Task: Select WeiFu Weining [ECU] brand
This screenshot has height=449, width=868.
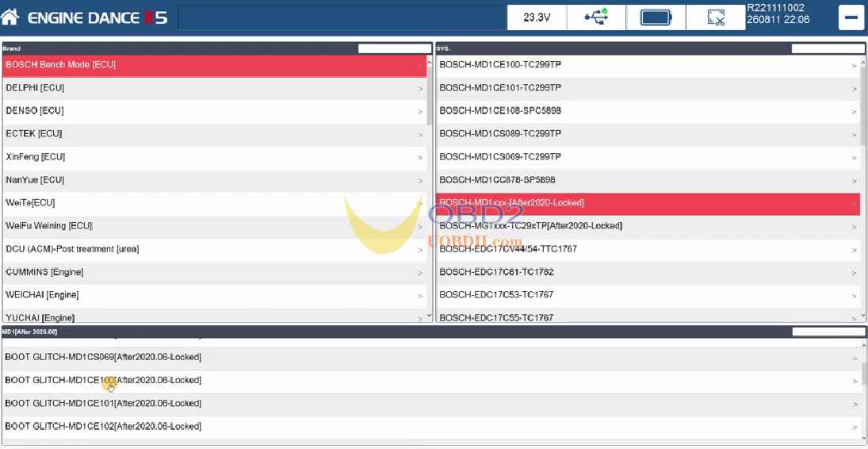Action: [x=215, y=227]
